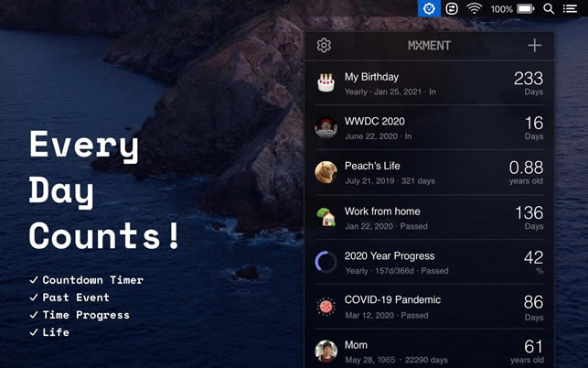Select the My Birthday event title
The width and height of the screenshot is (588, 368).
pyautogui.click(x=371, y=77)
